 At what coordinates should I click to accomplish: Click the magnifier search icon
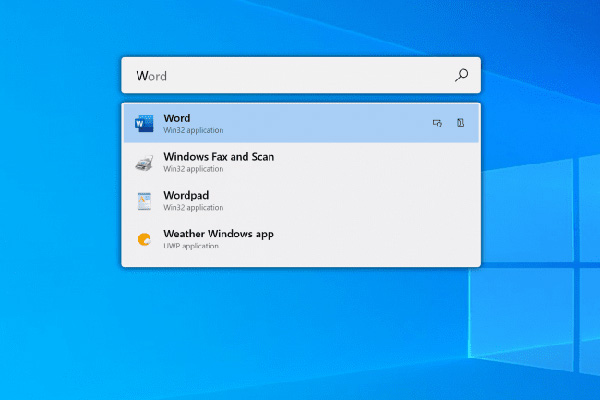click(x=461, y=75)
